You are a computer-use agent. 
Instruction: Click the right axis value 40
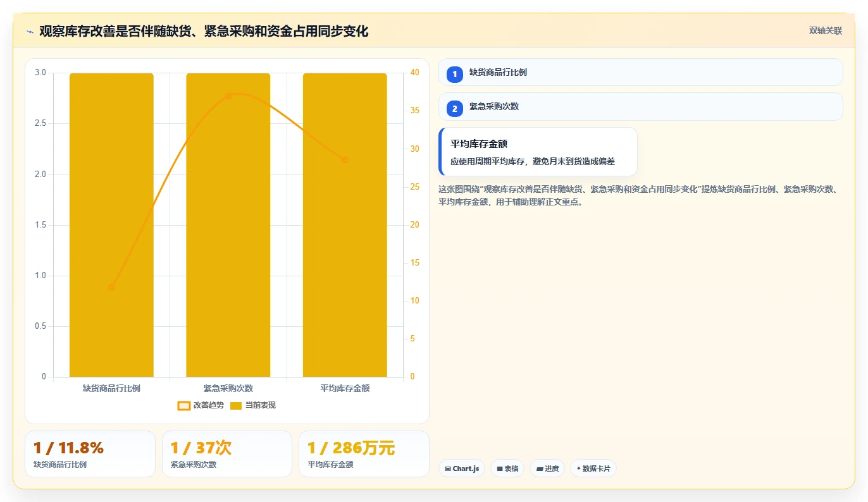click(x=414, y=73)
